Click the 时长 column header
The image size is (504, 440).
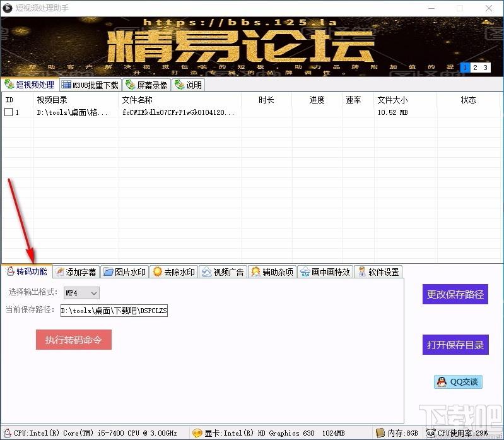pyautogui.click(x=267, y=100)
